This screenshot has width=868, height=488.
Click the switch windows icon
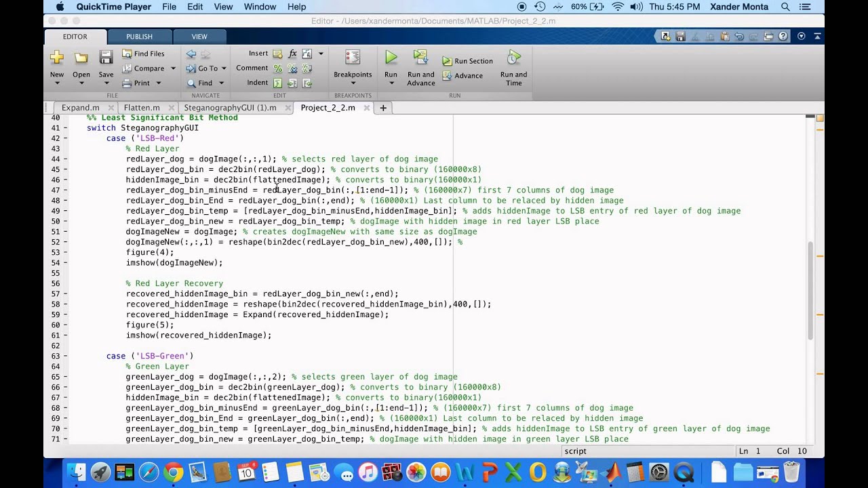point(769,37)
